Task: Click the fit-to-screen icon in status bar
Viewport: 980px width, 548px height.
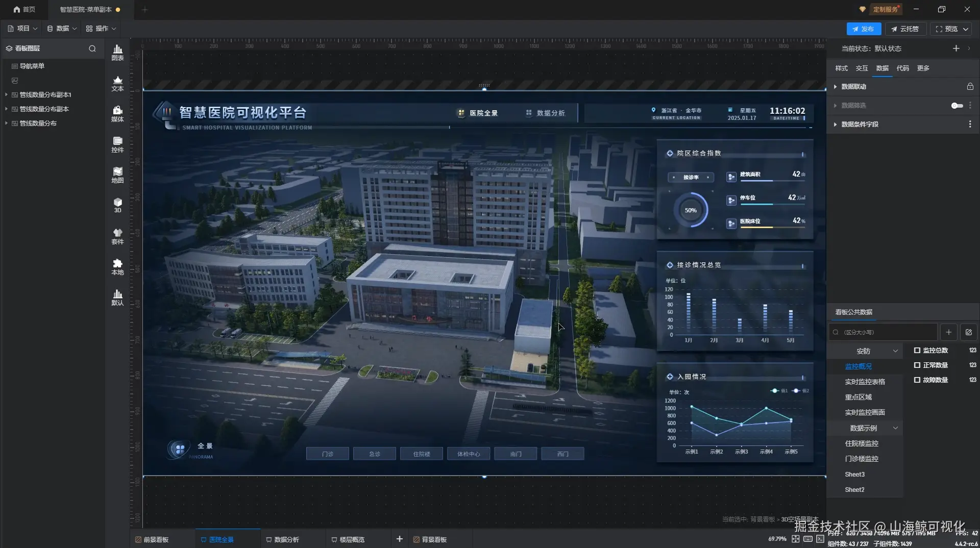Action: click(795, 539)
